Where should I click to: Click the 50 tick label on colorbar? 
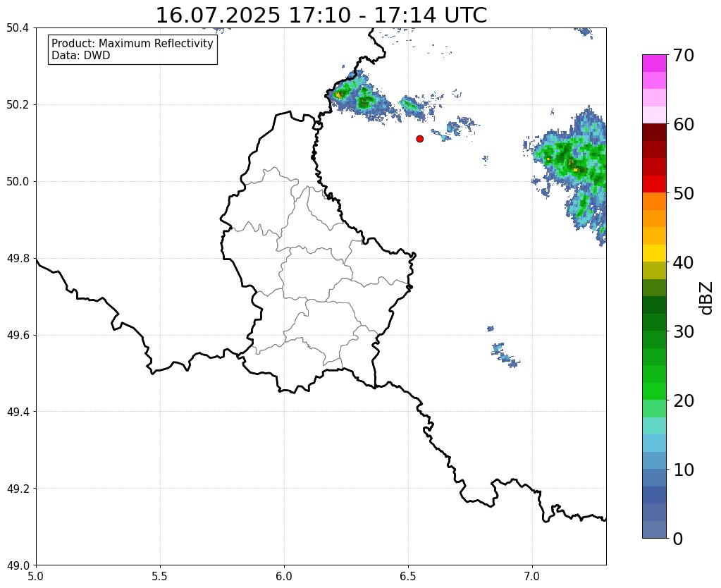click(x=684, y=194)
